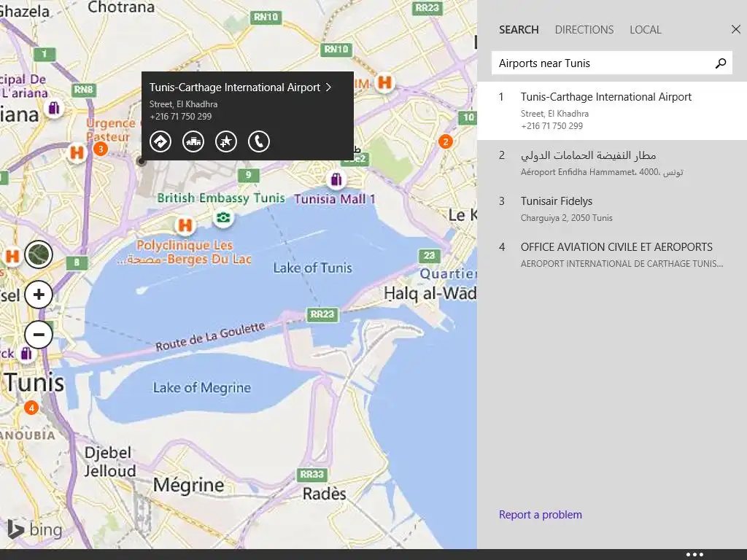Image resolution: width=747 pixels, height=560 pixels.
Task: Click the RR23 road shield on causeway
Action: [x=322, y=314]
